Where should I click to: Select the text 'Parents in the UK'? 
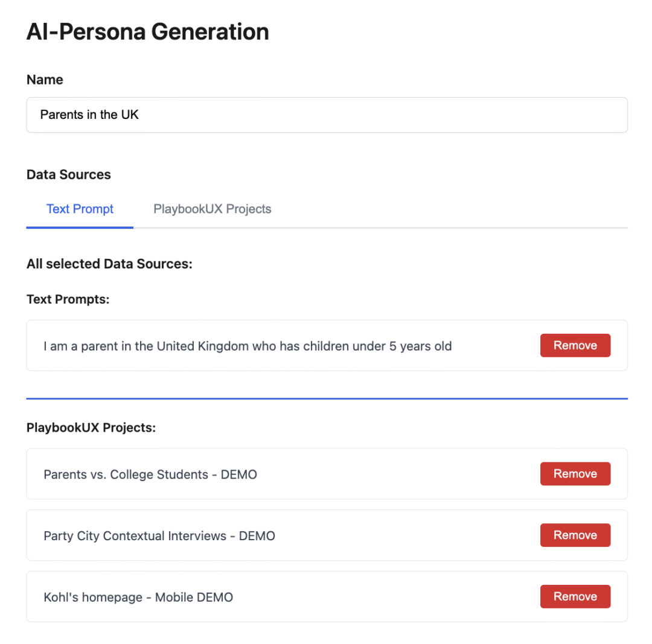pos(89,115)
